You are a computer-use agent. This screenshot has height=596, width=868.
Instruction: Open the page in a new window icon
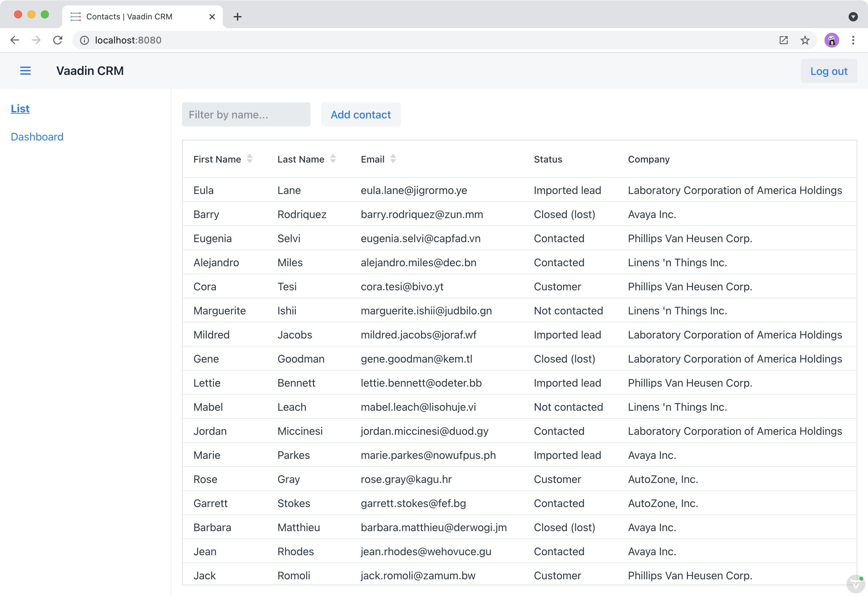click(x=783, y=40)
